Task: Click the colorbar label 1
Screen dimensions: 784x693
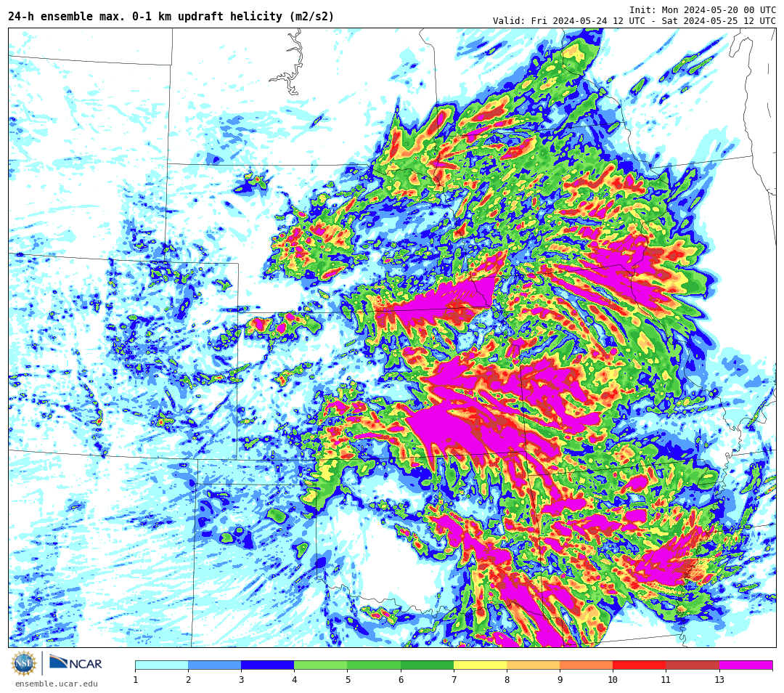Action: [136, 679]
